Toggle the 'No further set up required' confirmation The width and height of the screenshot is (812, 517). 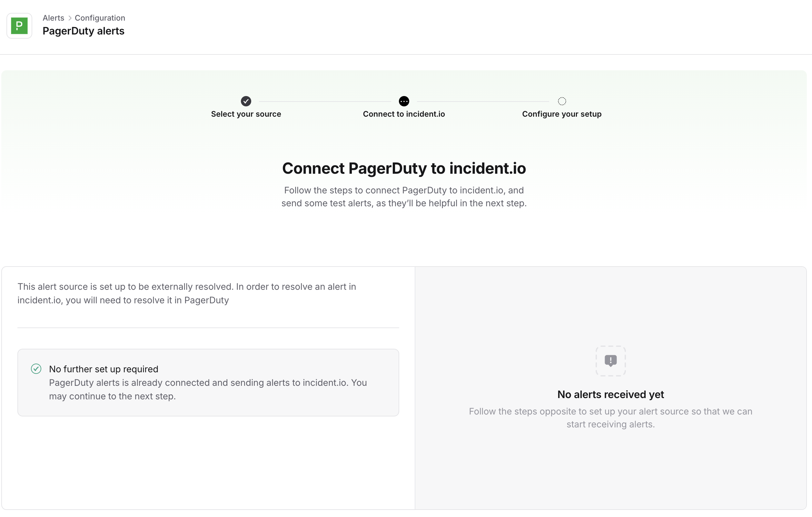[x=207, y=383]
